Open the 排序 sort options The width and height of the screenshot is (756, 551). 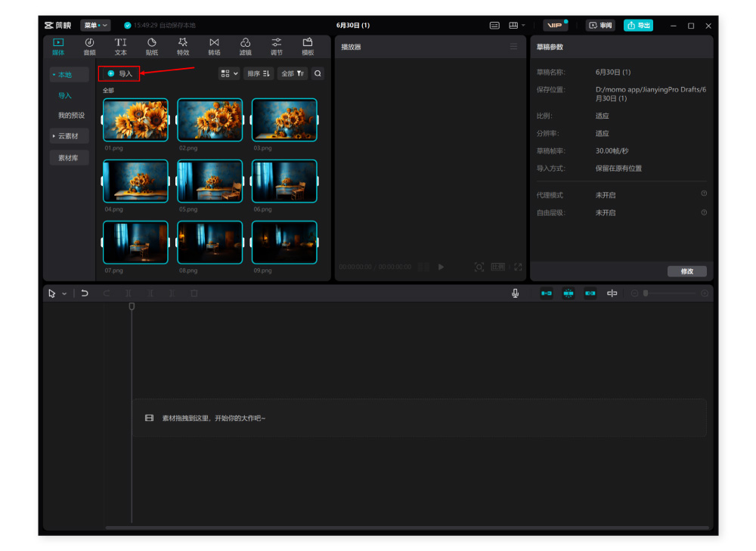click(x=259, y=74)
